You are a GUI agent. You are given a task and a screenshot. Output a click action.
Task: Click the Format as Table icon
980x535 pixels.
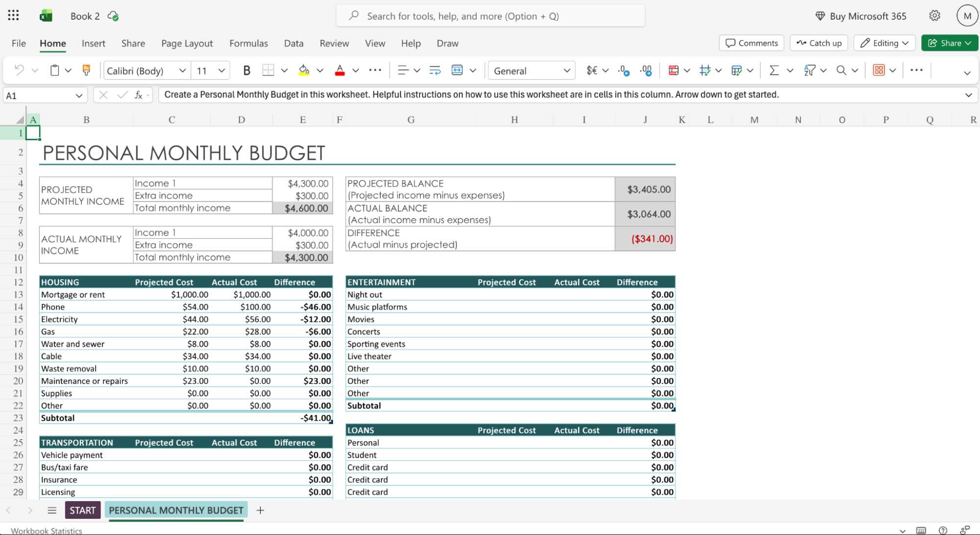(x=705, y=70)
